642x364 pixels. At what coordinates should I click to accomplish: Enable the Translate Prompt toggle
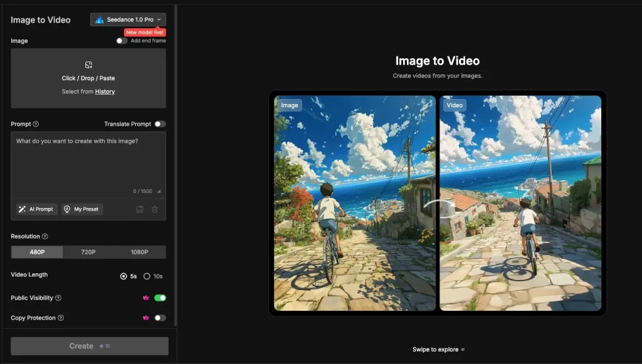160,123
